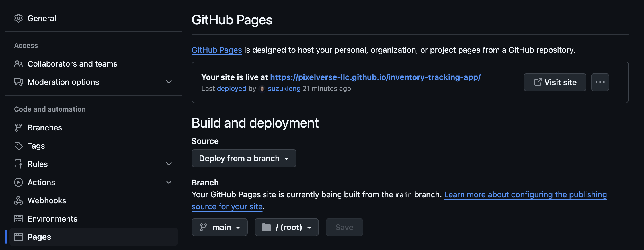This screenshot has height=250, width=644.
Task: Open the Webhooks settings page
Action: (94, 200)
